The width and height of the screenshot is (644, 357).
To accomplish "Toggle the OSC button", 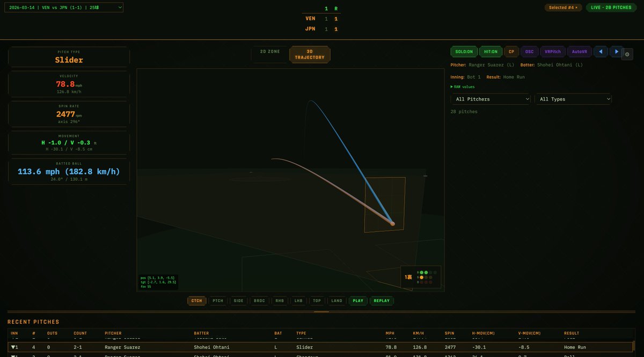I will click(529, 52).
